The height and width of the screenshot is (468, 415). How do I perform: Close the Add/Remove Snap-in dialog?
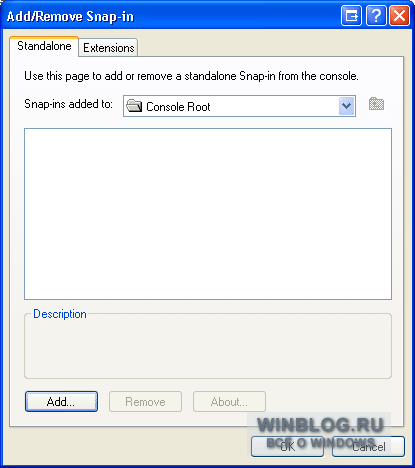[x=400, y=15]
